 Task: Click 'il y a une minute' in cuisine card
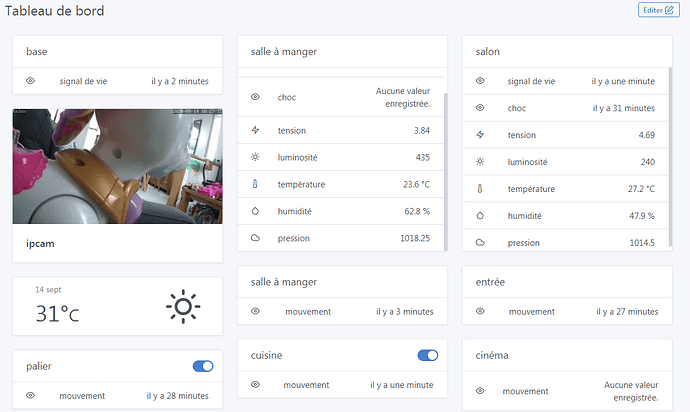tap(402, 385)
